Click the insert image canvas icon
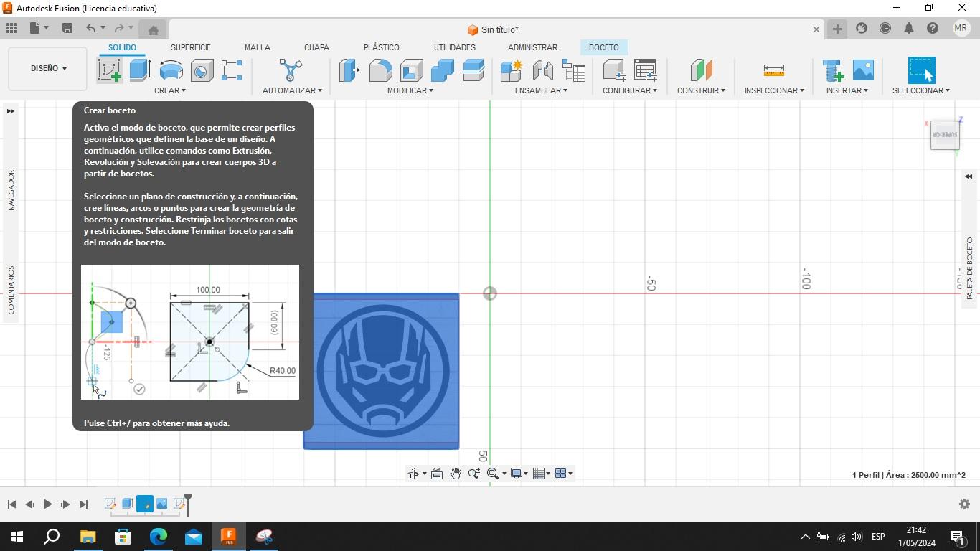980x551 pixels. 863,70
